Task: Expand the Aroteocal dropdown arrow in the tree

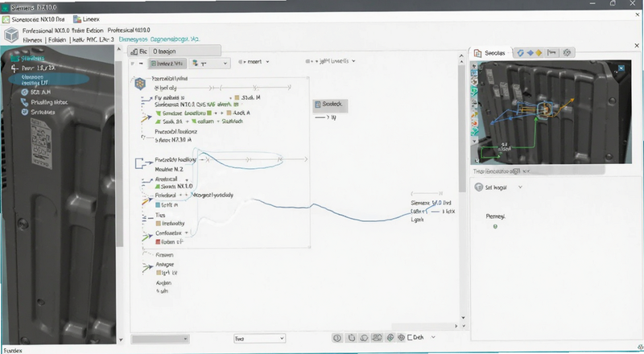Action: 187,180
